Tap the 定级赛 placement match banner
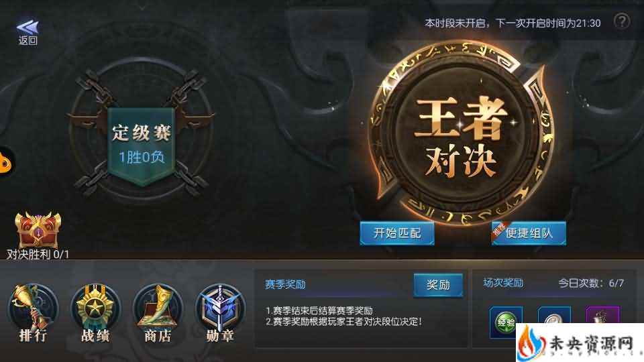 coord(142,145)
